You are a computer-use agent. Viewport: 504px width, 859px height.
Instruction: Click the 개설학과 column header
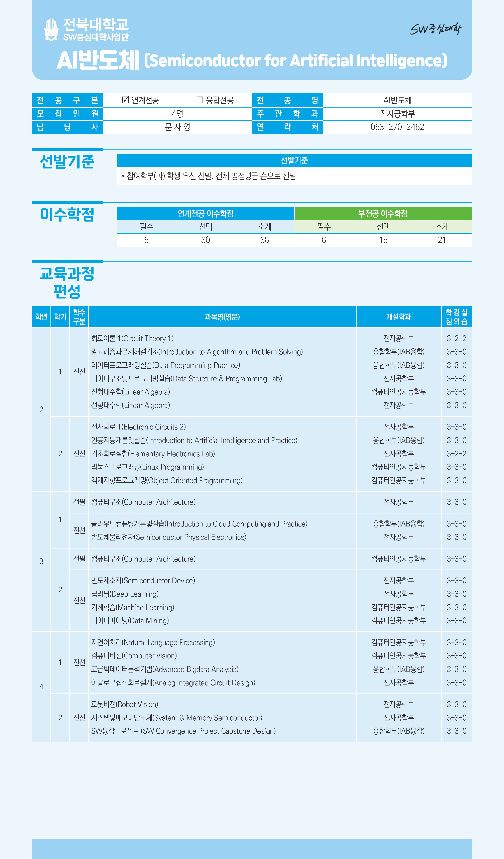[398, 317]
